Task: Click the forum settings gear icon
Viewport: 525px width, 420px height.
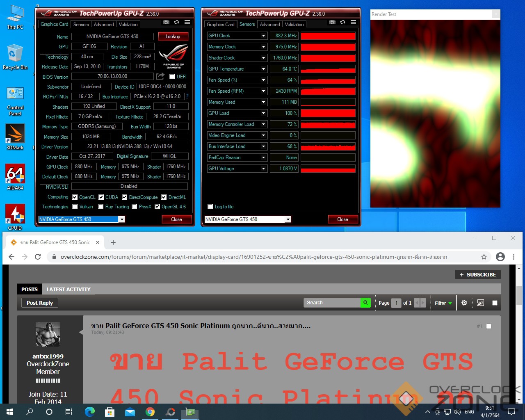Action: [464, 303]
